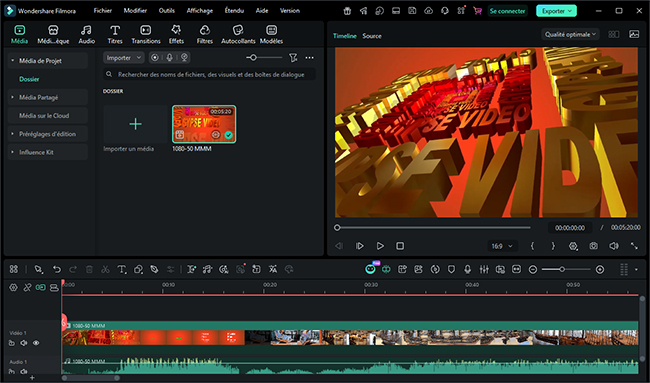The image size is (650, 383).
Task: Step forward one frame in preview
Action: 359,246
